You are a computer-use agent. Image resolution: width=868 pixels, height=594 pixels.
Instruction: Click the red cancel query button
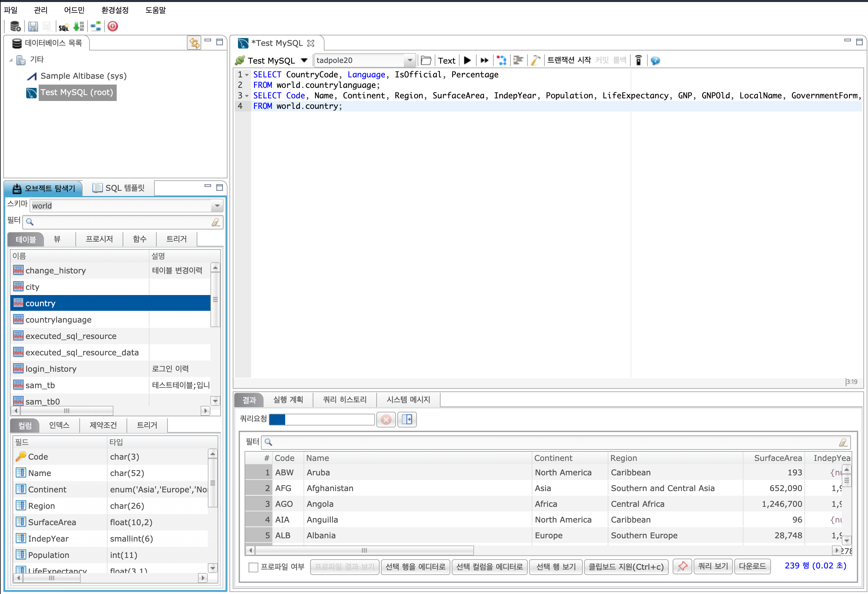click(x=386, y=420)
